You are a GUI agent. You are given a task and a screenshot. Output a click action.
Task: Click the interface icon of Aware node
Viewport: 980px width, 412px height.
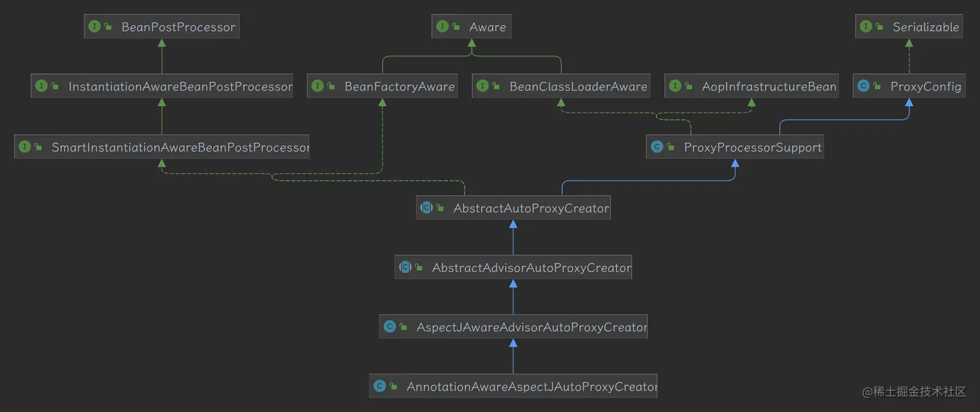443,27
